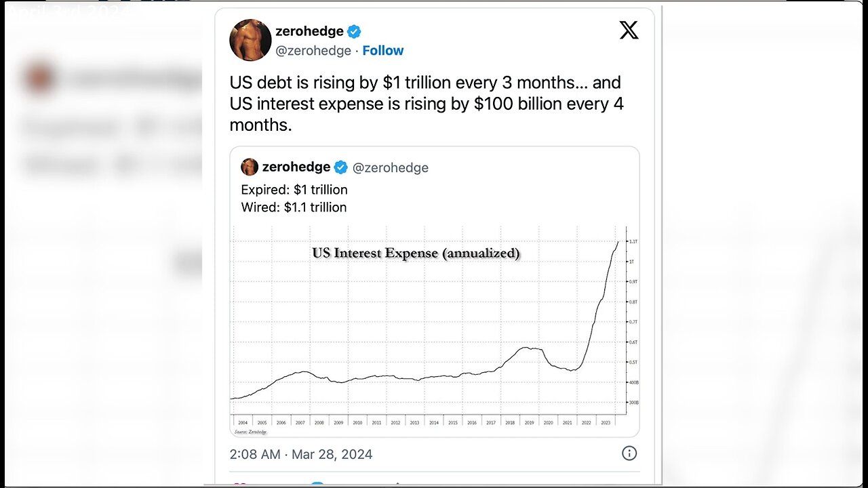Click the X logo on the tweet
Viewport: 868px width, 488px height.
click(x=629, y=30)
